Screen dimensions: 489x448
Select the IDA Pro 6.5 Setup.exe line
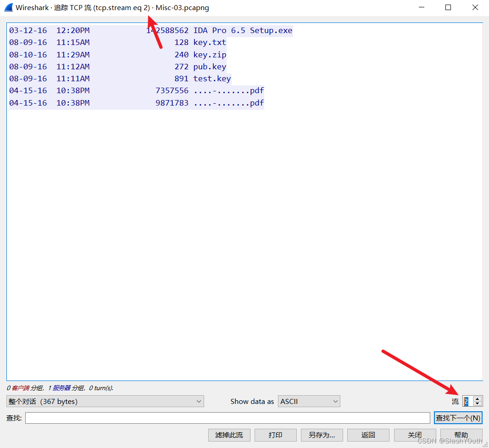(151, 31)
